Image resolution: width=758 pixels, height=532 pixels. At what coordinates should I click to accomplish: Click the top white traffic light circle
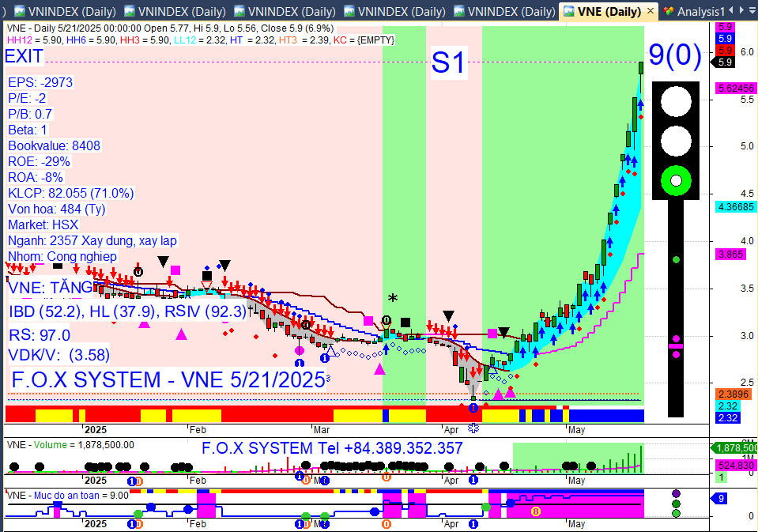tap(676, 101)
